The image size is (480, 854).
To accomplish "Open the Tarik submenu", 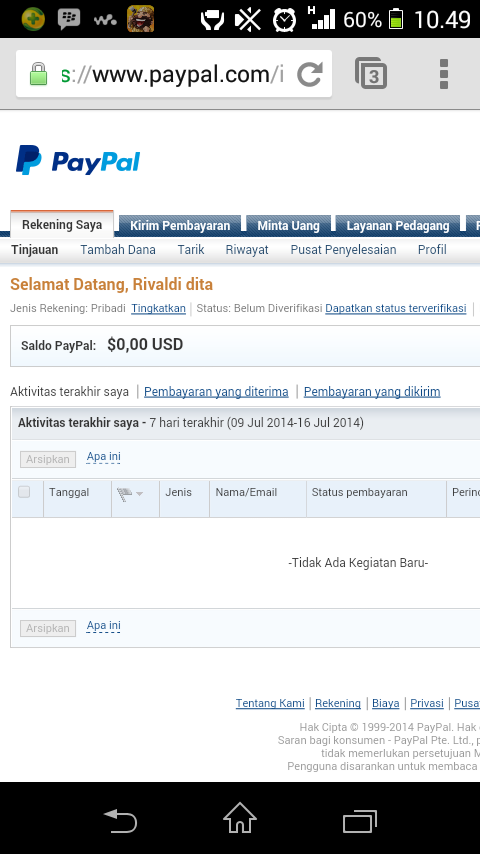I will [x=191, y=249].
